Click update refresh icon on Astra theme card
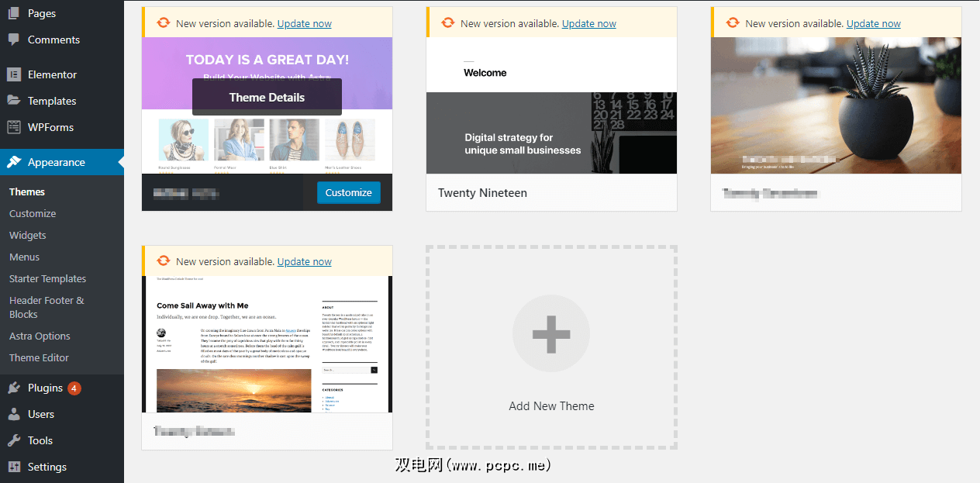This screenshot has width=980, height=483. tap(164, 23)
